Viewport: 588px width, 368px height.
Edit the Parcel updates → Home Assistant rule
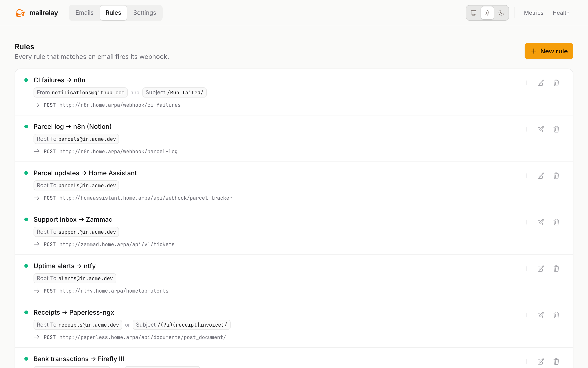pyautogui.click(x=541, y=176)
